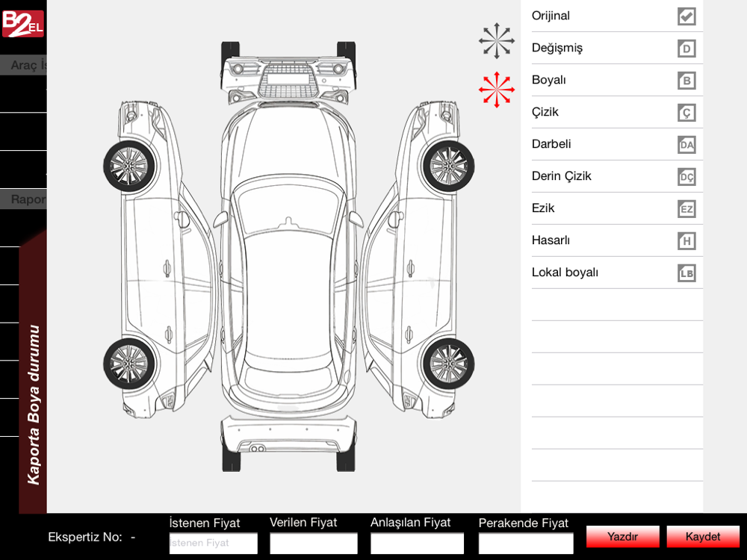747x560 pixels.
Task: Choose the Çizik Ç marker icon
Action: click(x=686, y=113)
